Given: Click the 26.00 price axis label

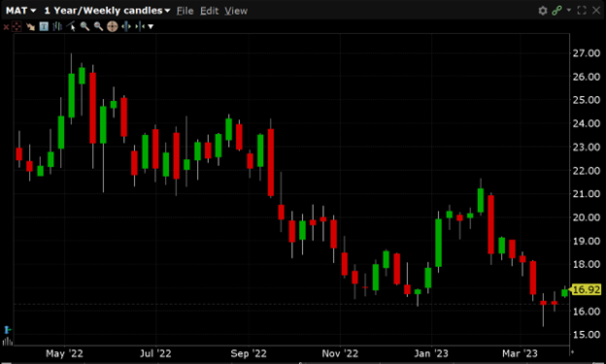Looking at the screenshot, I should 587,77.
